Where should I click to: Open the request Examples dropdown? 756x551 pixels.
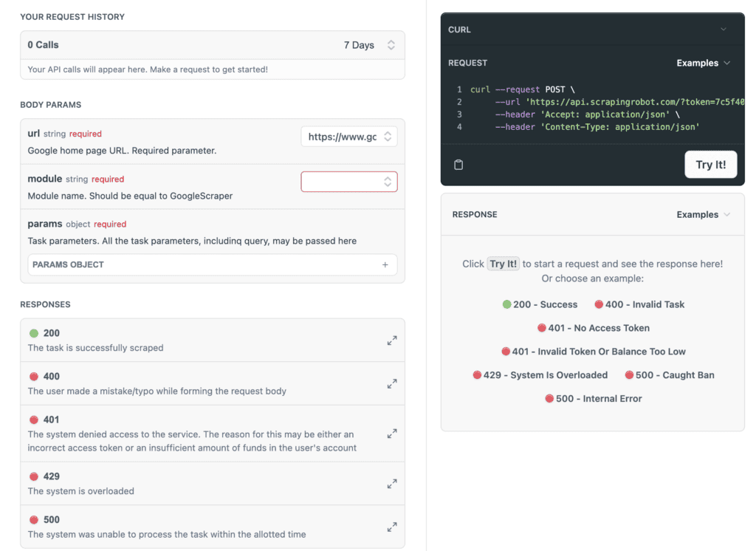click(x=702, y=63)
